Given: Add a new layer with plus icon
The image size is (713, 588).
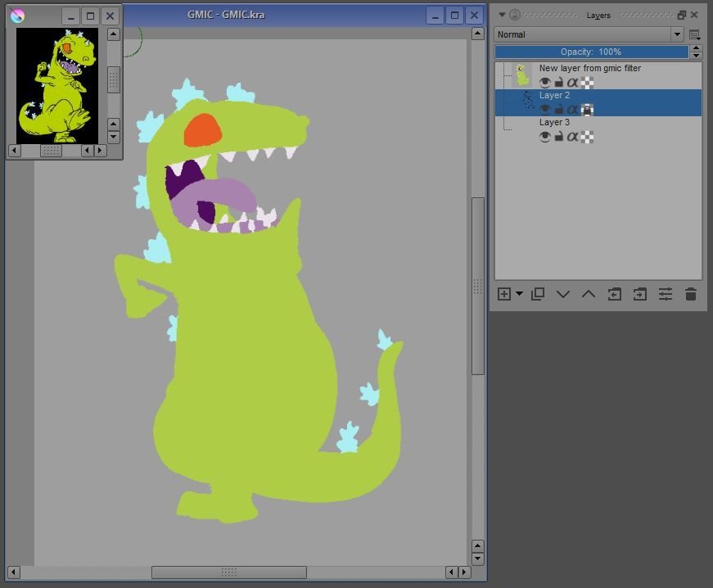Looking at the screenshot, I should pos(503,294).
